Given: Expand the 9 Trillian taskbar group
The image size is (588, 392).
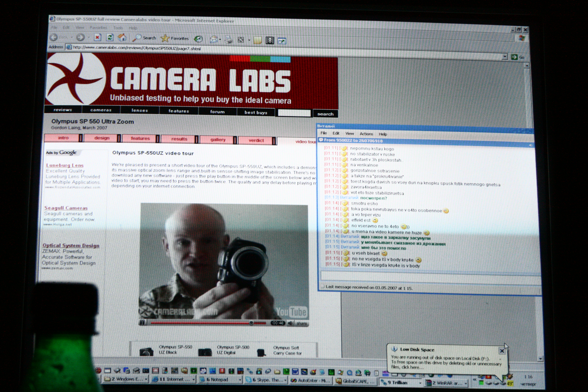Looking at the screenshot, I should click(x=420, y=383).
